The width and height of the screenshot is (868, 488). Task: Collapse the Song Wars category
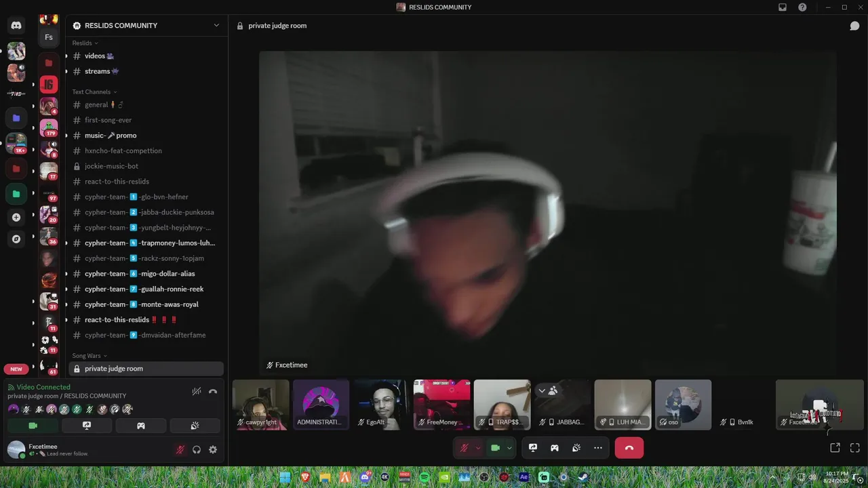[90, 355]
